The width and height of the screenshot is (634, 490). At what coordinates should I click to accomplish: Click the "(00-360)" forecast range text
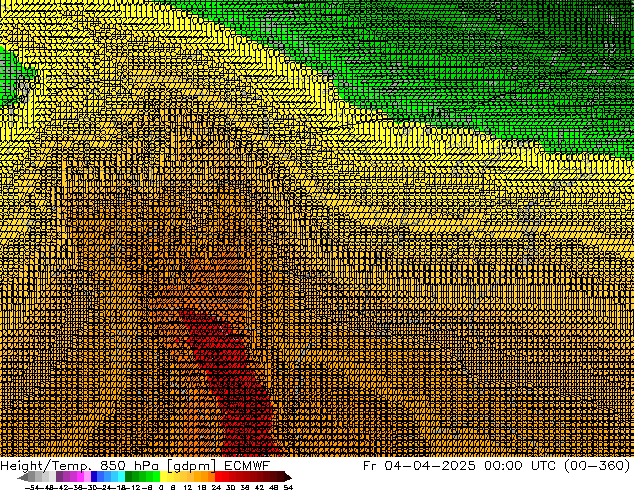coord(597,466)
